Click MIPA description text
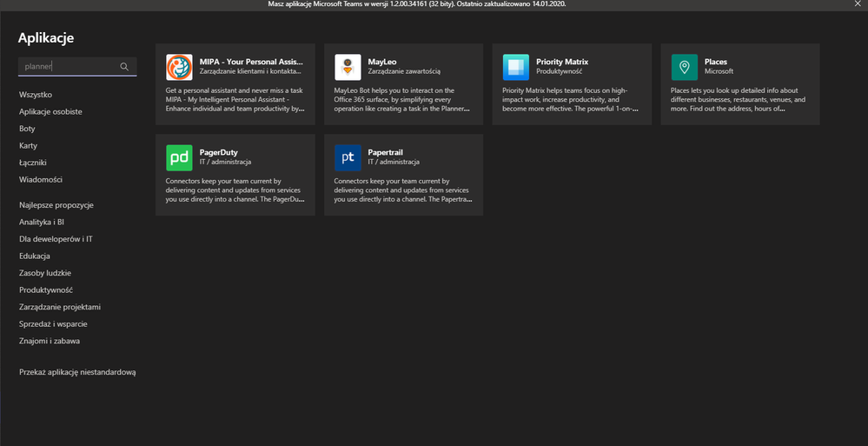Image resolution: width=868 pixels, height=446 pixels. (235, 100)
